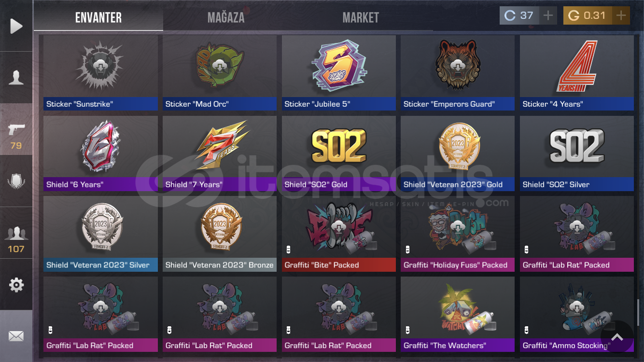Select Sticker "Jubilee 5" item
644x362 pixels.
tap(338, 73)
